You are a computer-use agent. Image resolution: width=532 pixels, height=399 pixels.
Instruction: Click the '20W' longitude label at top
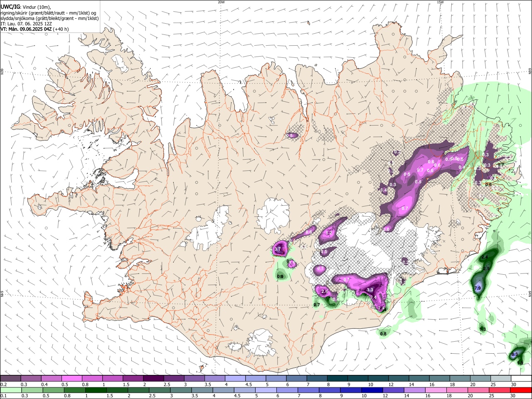pos(221,2)
